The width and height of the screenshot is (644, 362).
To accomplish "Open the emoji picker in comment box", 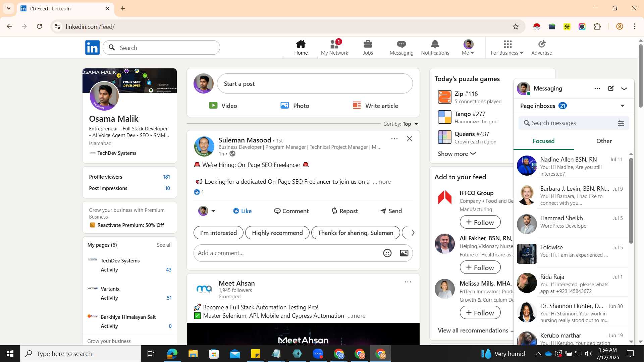I will (x=387, y=253).
